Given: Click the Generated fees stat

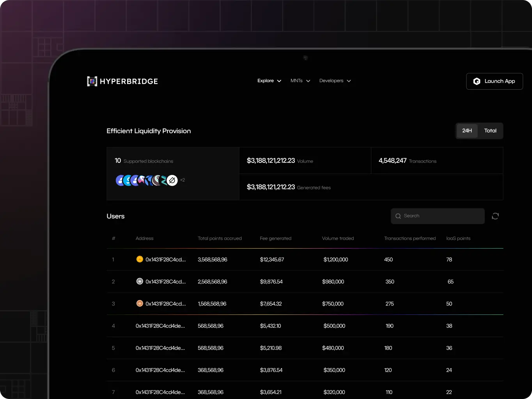Looking at the screenshot, I should click(x=289, y=187).
